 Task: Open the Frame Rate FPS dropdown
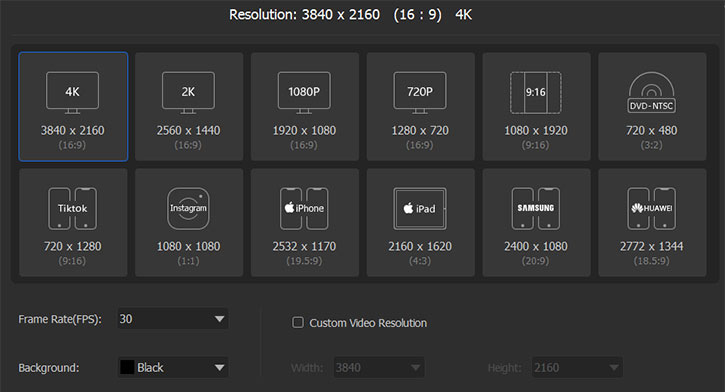click(172, 319)
